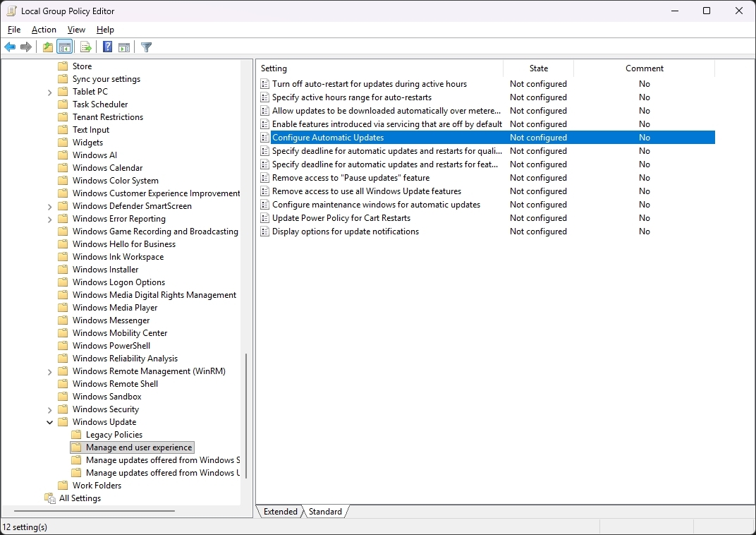This screenshot has height=535, width=756.
Task: Click the Up one level folder icon
Action: [x=48, y=47]
